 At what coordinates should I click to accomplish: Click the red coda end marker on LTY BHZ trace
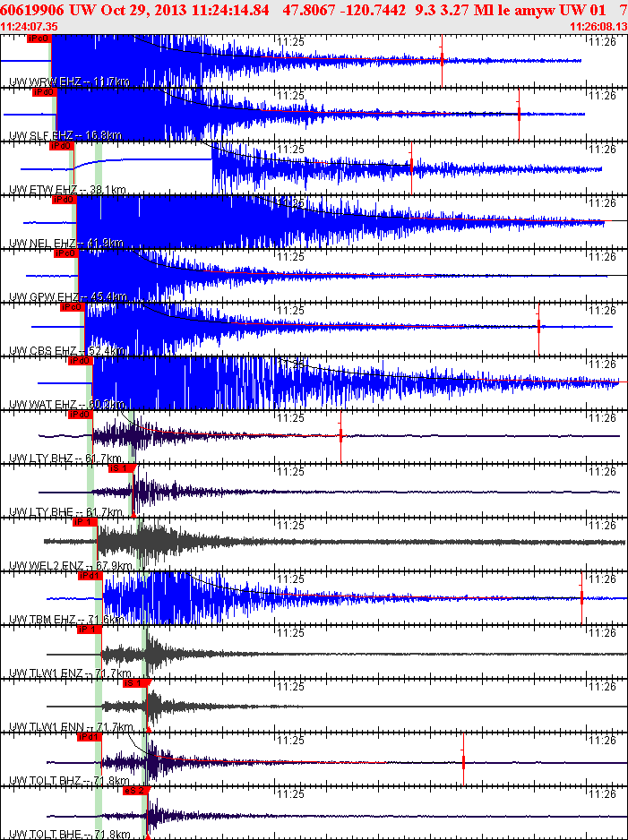pos(340,435)
